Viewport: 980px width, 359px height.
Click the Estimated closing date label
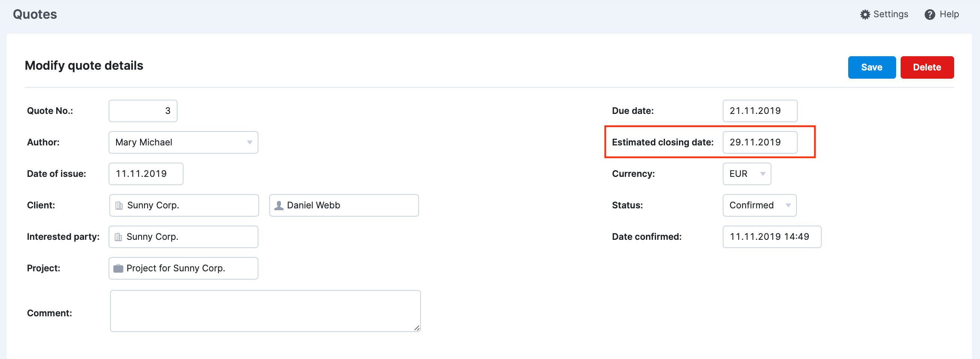[x=662, y=142]
